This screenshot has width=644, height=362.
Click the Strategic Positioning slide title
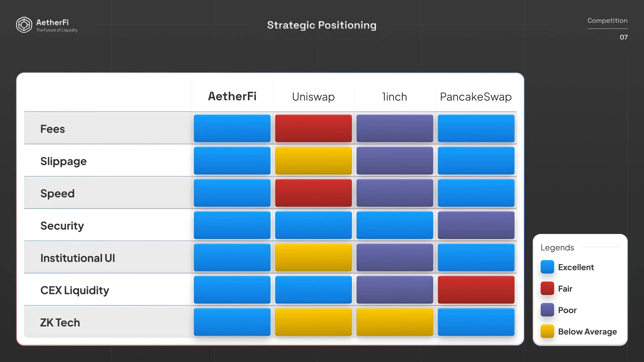(322, 25)
